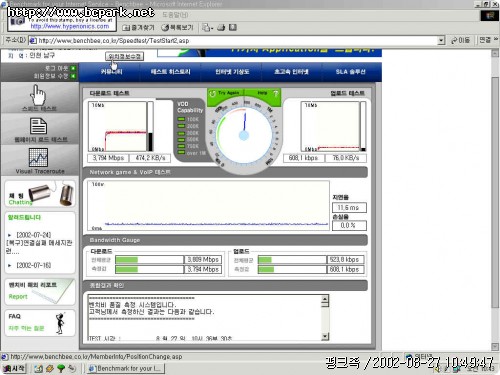Click the Try Again refresh arrow icon
Viewport: 500px width, 375px height.
212,94
